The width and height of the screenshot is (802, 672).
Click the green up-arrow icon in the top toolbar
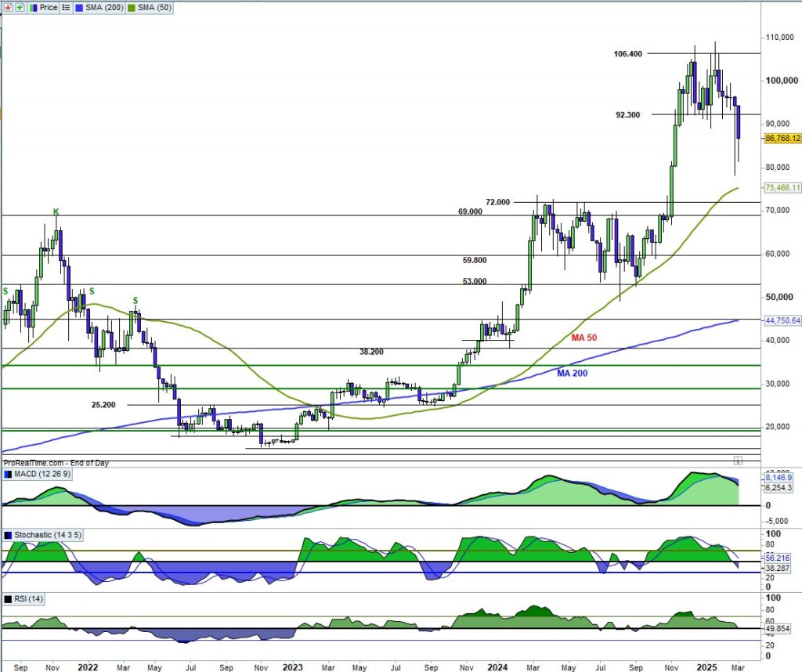tap(19, 7)
